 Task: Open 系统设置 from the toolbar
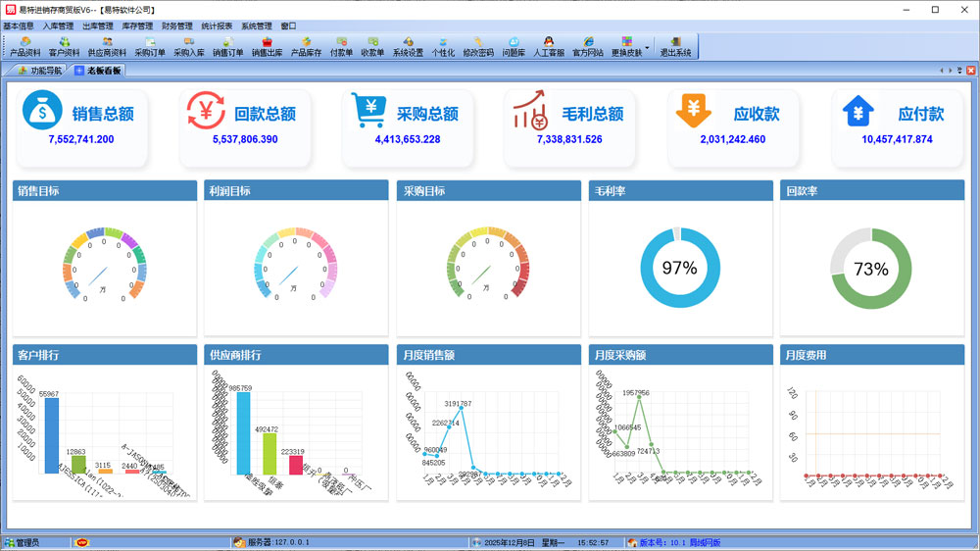point(408,46)
